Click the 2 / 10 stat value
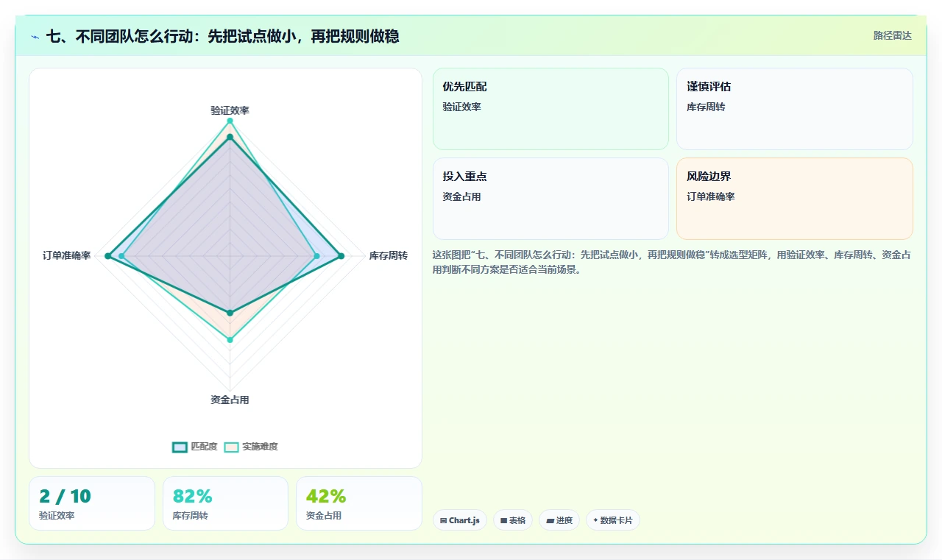This screenshot has height=560, width=942. (65, 496)
